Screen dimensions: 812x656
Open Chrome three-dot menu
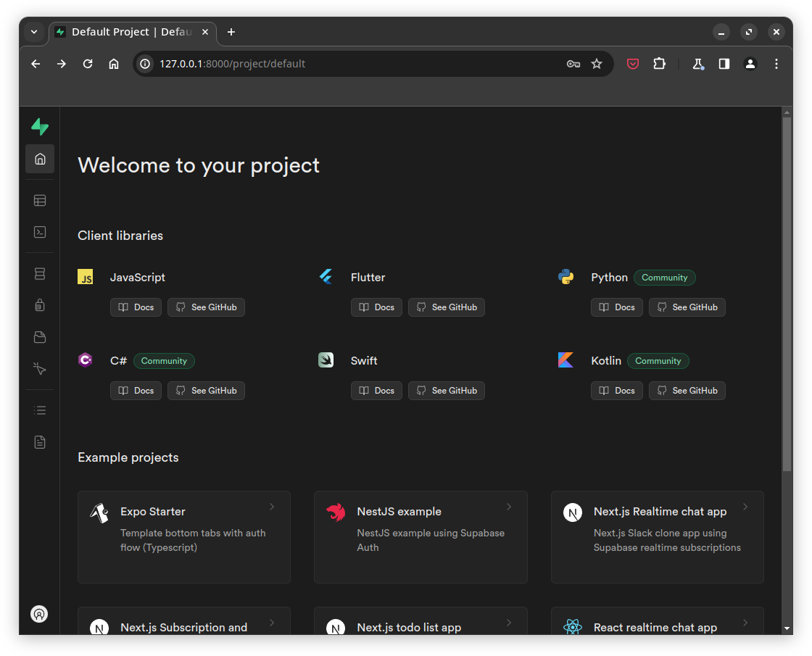[x=776, y=64]
